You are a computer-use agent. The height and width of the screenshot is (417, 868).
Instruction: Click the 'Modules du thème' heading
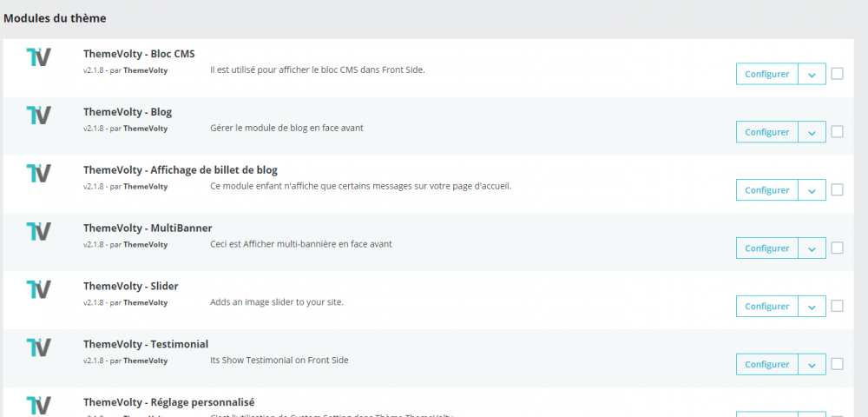(55, 18)
